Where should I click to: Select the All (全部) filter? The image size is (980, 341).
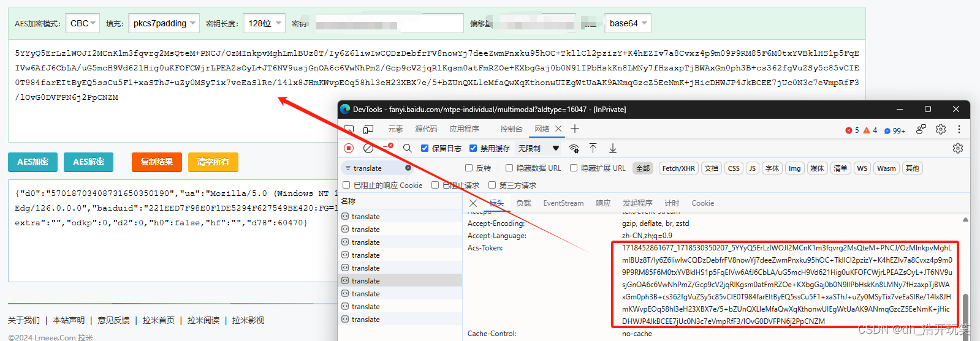pos(642,168)
